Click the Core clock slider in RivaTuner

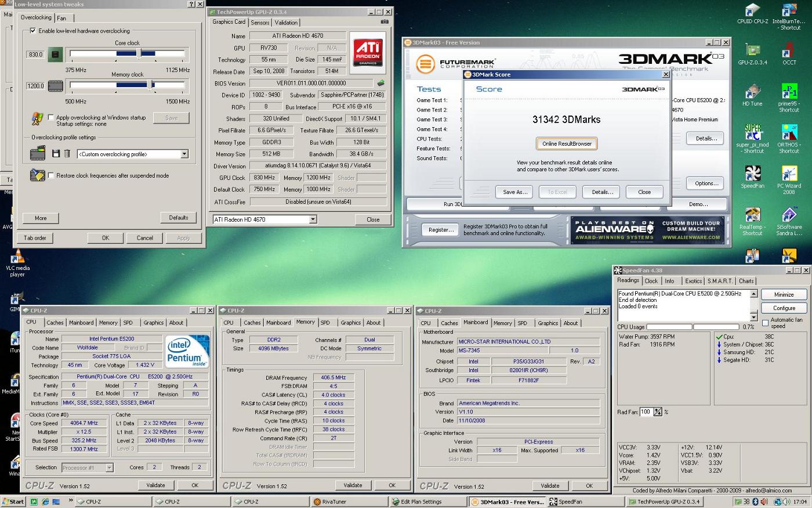(127, 54)
